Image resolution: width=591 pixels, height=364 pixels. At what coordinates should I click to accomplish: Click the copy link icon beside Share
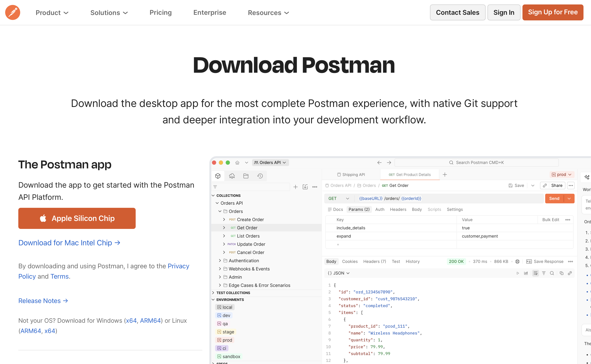[545, 185]
